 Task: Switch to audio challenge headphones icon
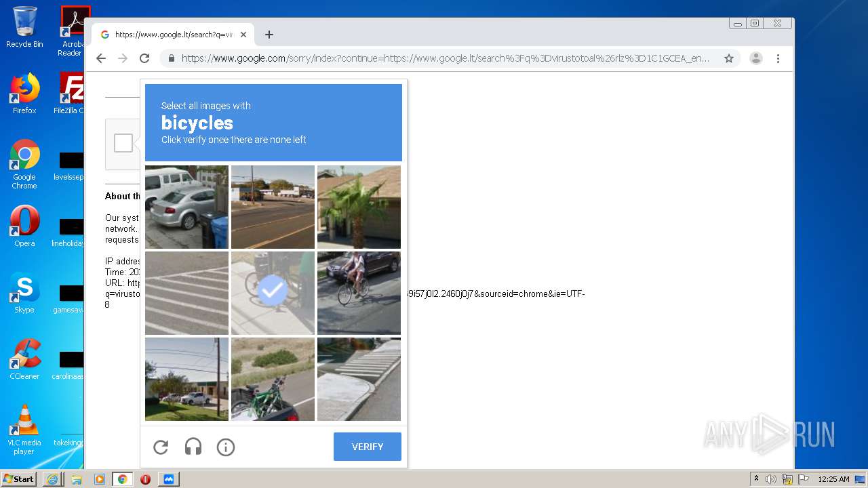[193, 447]
